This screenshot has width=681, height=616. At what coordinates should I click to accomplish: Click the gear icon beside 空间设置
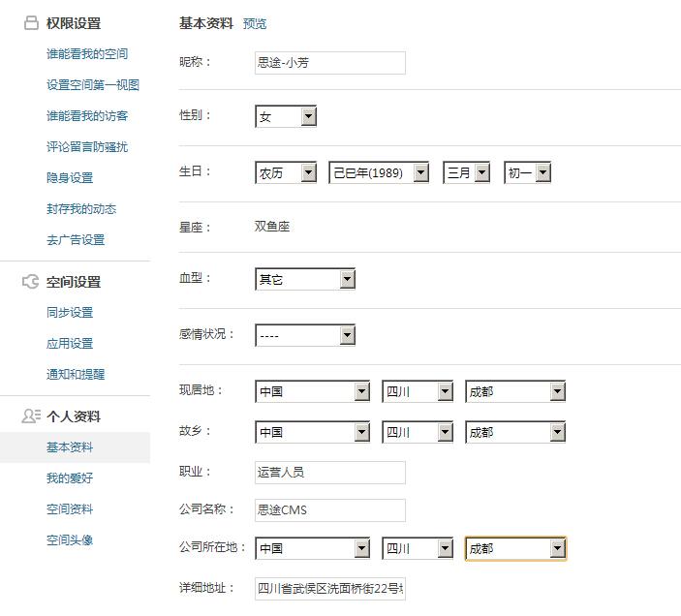tap(31, 282)
